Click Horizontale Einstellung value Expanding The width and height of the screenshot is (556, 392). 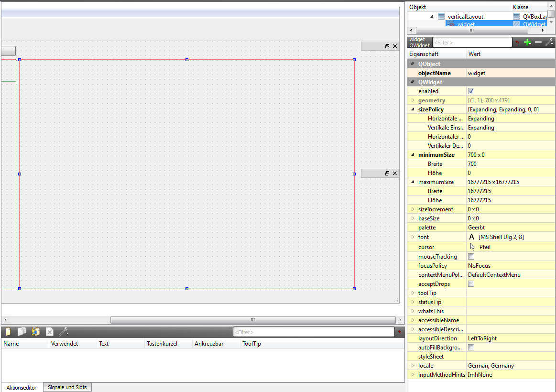pyautogui.click(x=510, y=119)
